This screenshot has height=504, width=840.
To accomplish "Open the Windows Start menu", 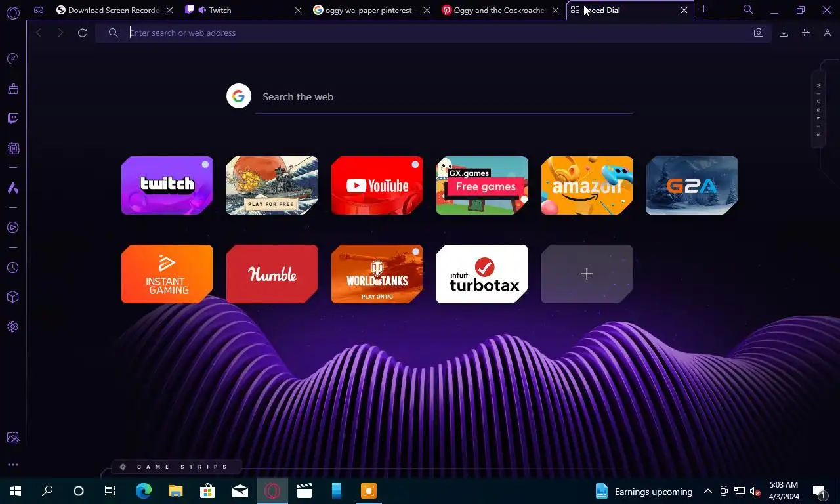I will click(x=16, y=491).
